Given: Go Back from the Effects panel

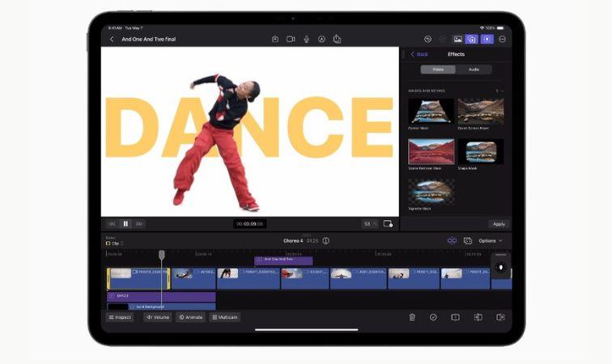Looking at the screenshot, I should click(x=419, y=54).
